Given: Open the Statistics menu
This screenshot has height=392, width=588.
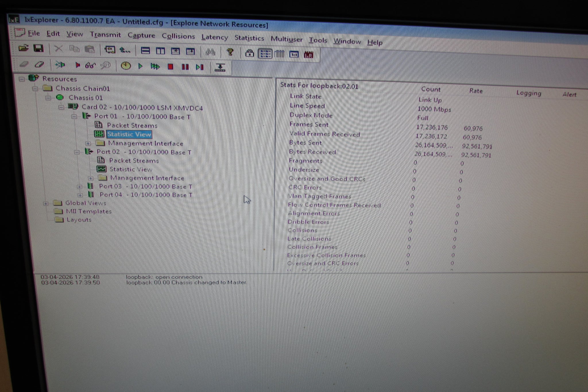Looking at the screenshot, I should point(249,38).
